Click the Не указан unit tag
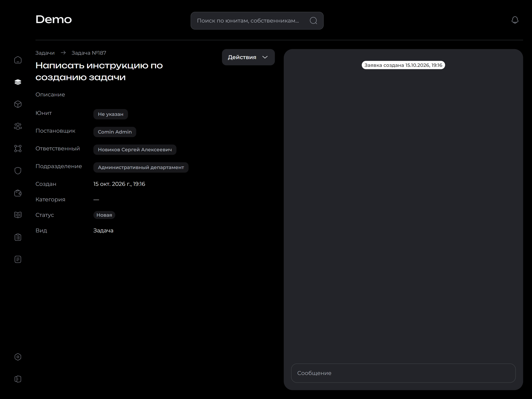 [111, 114]
